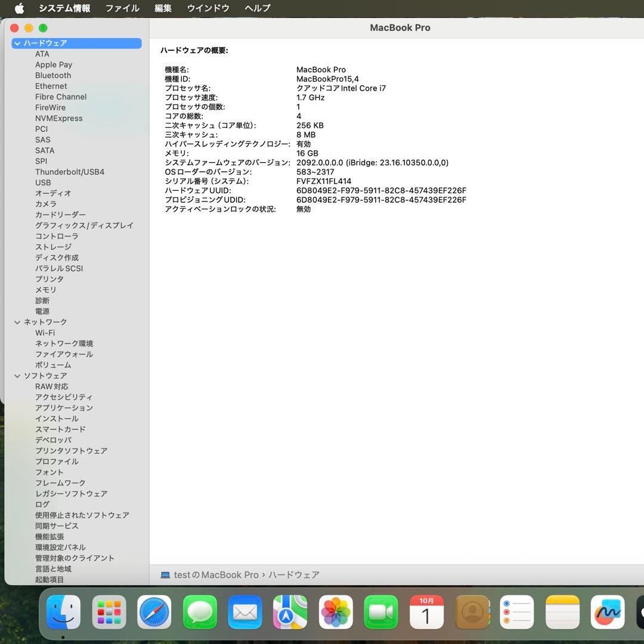This screenshot has height=644, width=644.
Task: Launch Freeform from the Dock
Action: point(607,612)
